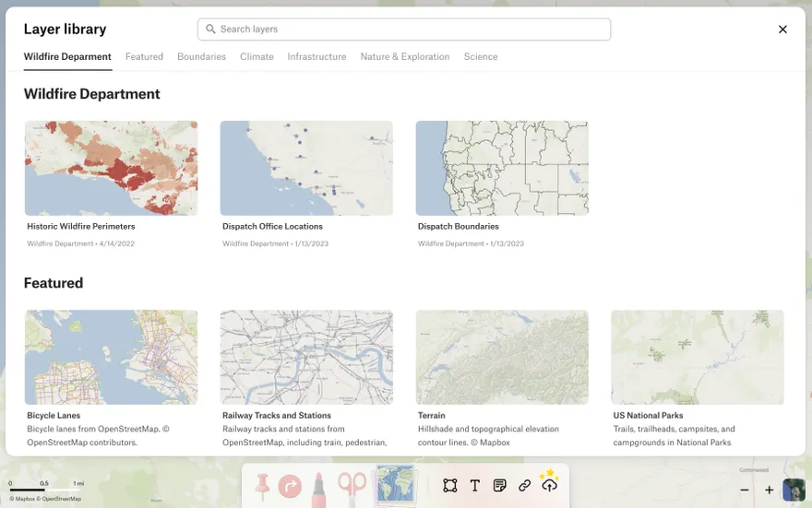Open the Nature & Exploration tab

(405, 57)
